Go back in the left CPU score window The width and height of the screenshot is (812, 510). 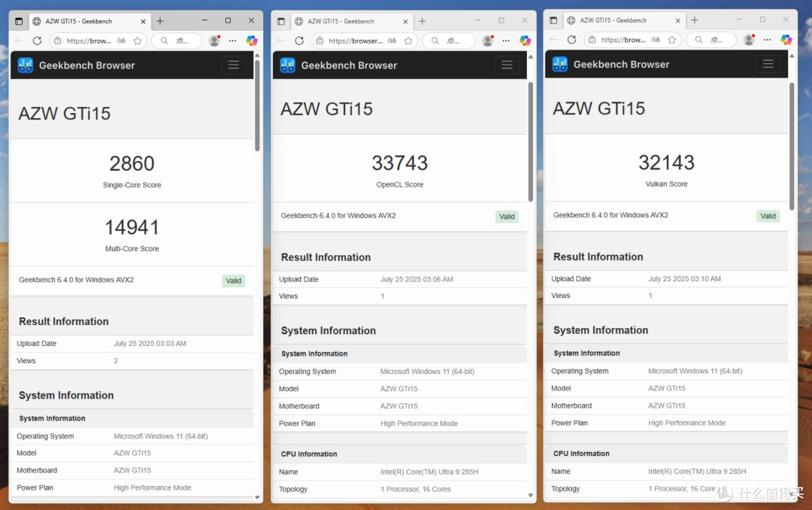click(19, 41)
